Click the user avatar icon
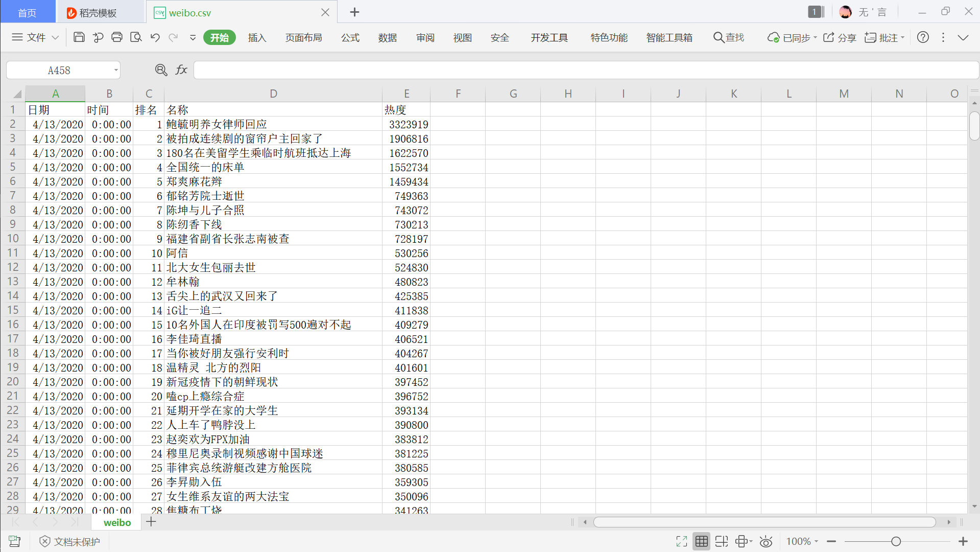This screenshot has width=980, height=552. (845, 12)
